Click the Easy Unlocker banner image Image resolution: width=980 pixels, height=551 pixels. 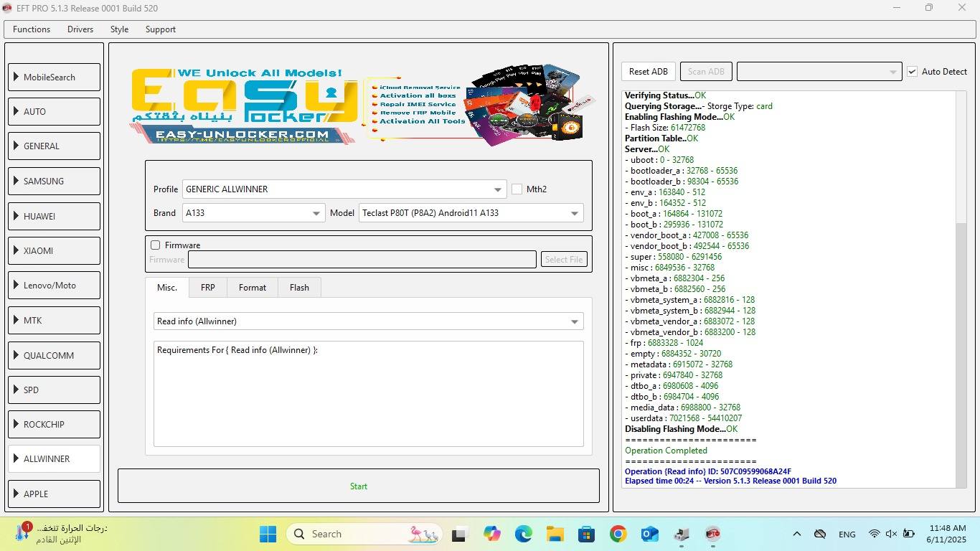tap(362, 106)
